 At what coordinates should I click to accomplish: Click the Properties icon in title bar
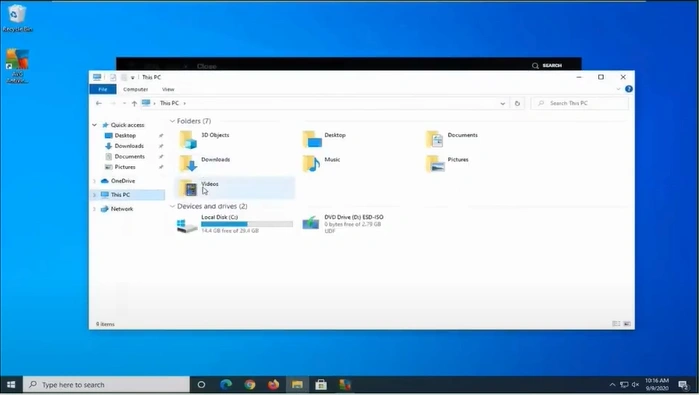tap(113, 78)
